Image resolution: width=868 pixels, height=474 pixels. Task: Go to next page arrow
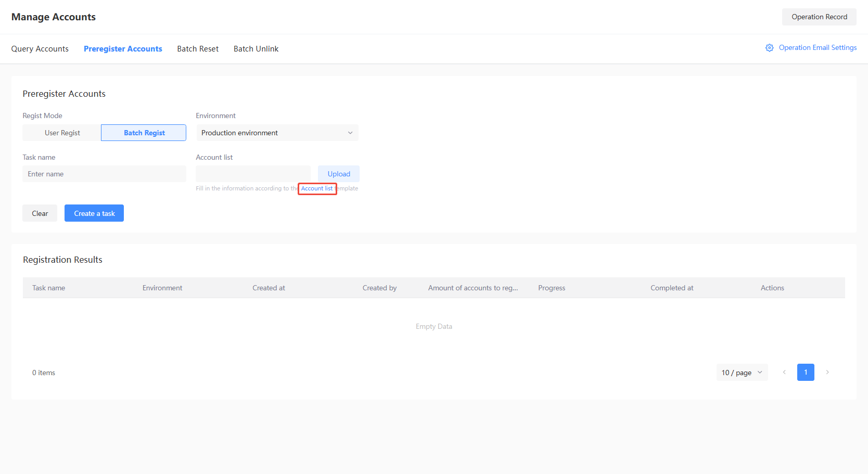click(827, 373)
